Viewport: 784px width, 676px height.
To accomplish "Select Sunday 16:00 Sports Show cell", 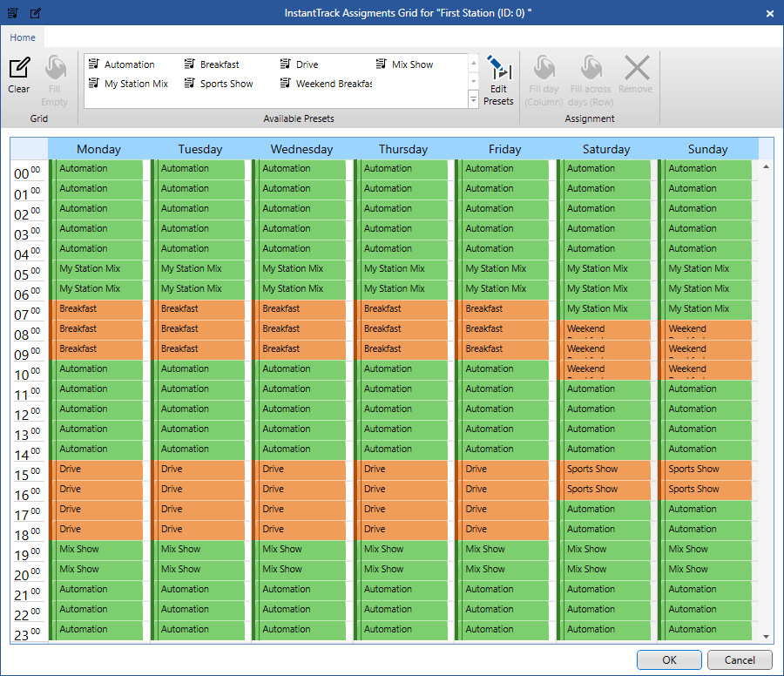I will (705, 490).
